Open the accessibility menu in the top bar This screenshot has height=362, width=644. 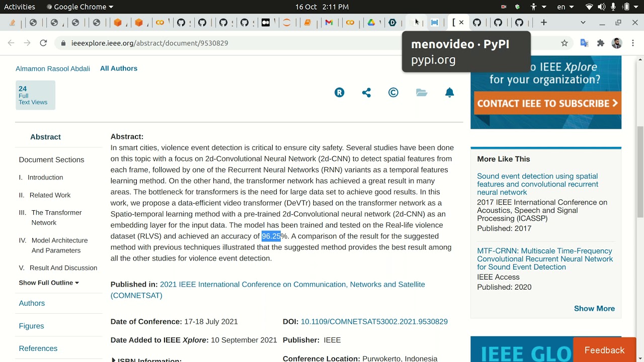pyautogui.click(x=538, y=7)
